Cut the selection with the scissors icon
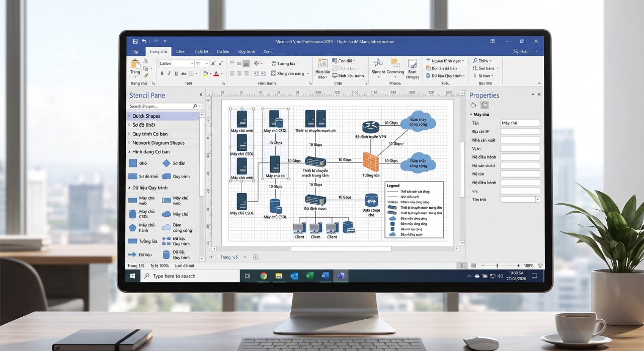 click(x=146, y=61)
